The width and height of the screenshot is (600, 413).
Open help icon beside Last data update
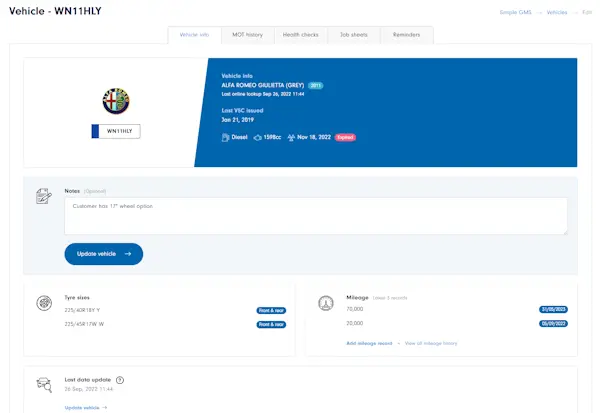[120, 380]
